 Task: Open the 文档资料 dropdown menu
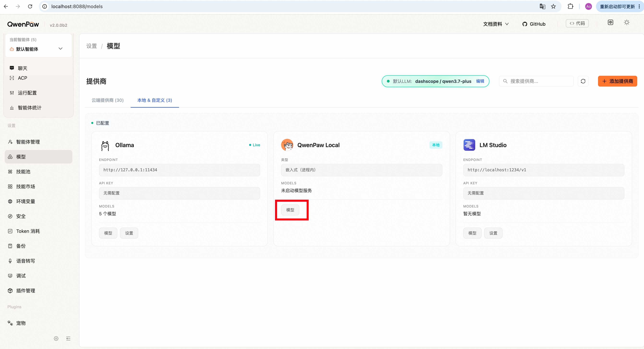click(496, 24)
